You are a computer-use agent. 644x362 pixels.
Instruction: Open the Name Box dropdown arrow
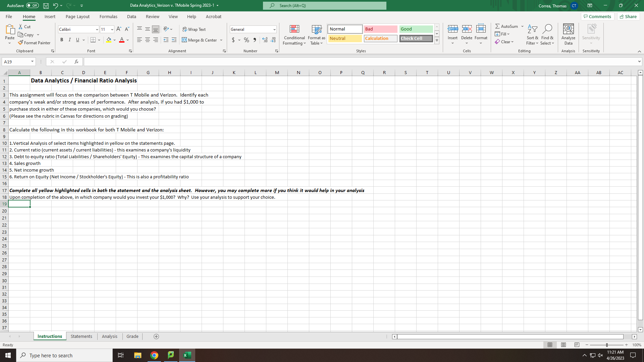coord(32,62)
